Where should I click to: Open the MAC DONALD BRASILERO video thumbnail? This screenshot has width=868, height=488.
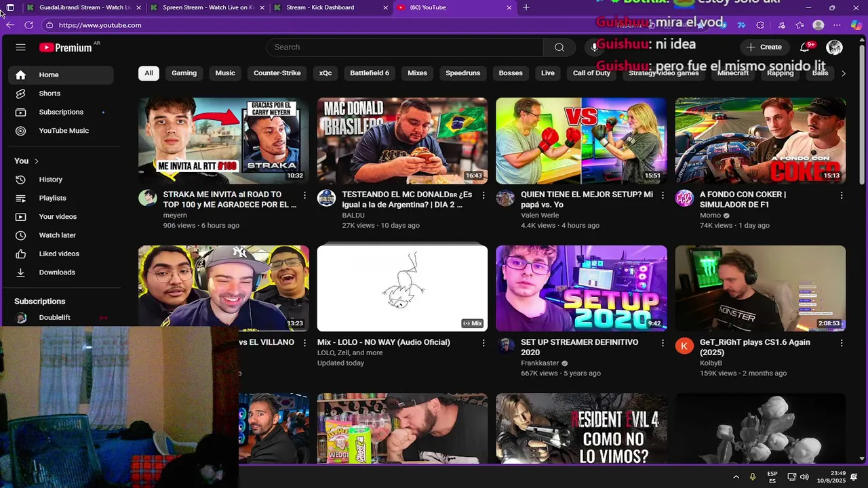[x=402, y=141]
